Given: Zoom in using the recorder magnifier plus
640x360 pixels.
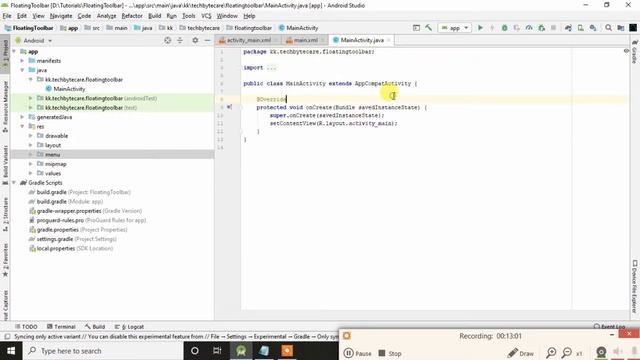Looking at the screenshot, I should pyautogui.click(x=551, y=353).
